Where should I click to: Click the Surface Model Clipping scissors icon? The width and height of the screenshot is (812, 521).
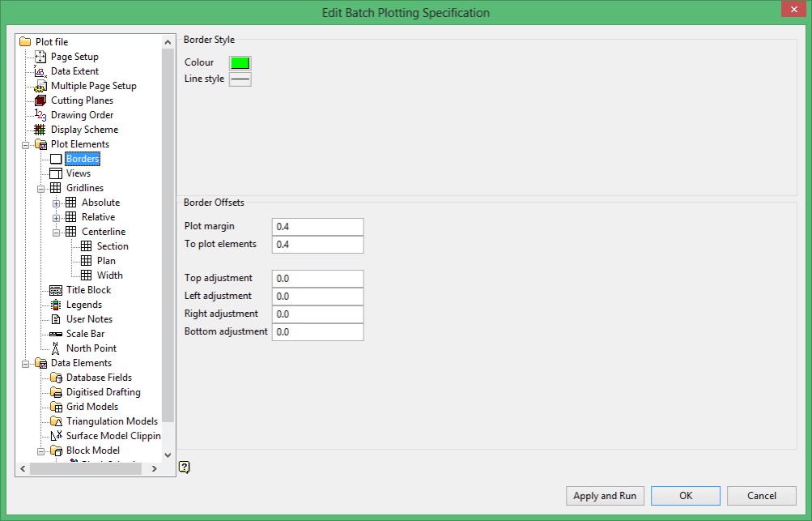click(x=56, y=435)
